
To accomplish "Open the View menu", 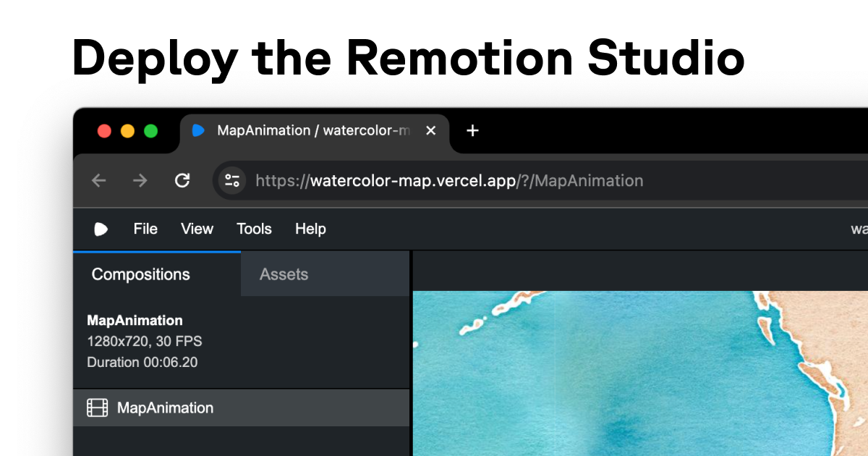I will point(197,229).
